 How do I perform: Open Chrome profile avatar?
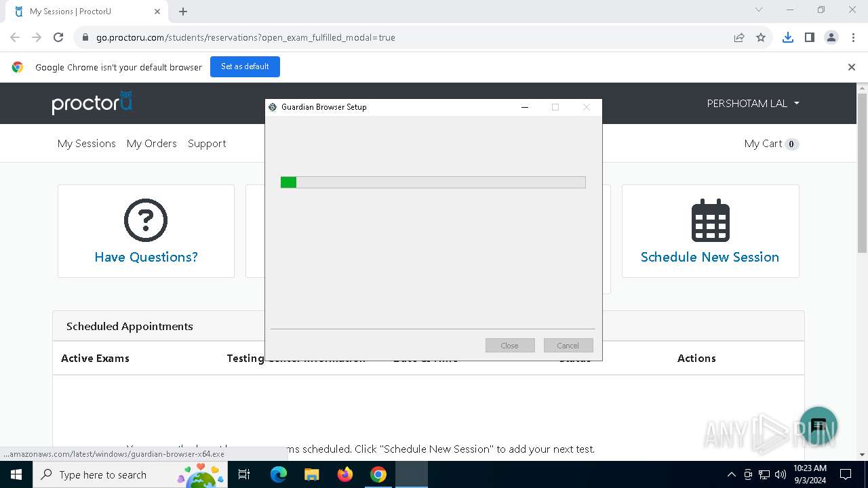pos(831,37)
